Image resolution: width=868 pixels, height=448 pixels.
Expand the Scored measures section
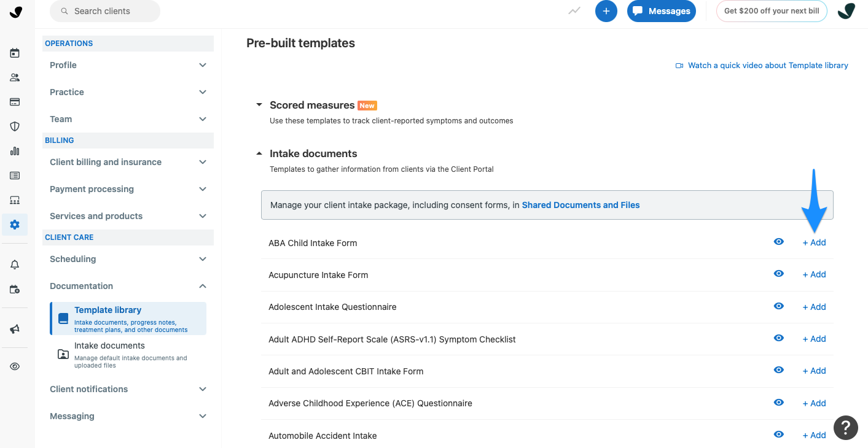(259, 104)
